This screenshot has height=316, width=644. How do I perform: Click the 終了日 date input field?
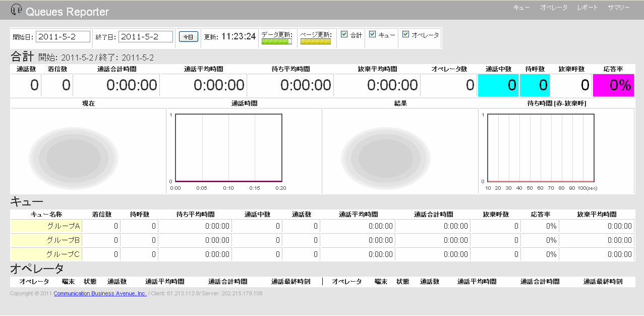coord(146,37)
